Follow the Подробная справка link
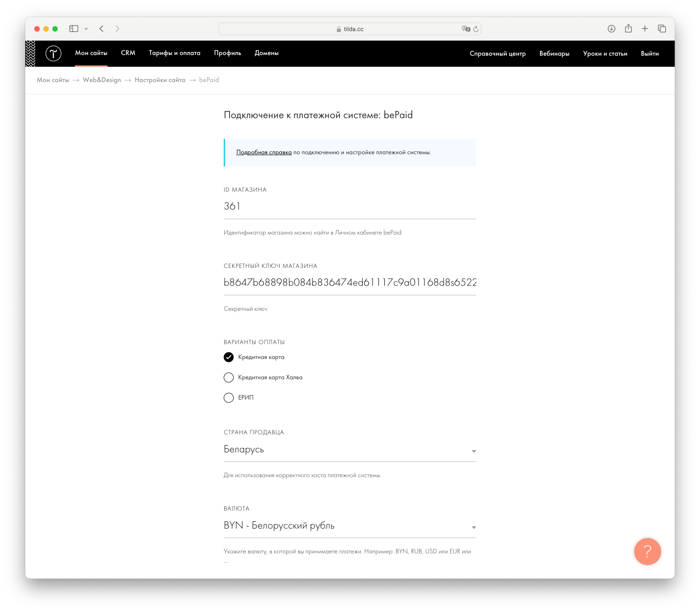 coord(264,152)
